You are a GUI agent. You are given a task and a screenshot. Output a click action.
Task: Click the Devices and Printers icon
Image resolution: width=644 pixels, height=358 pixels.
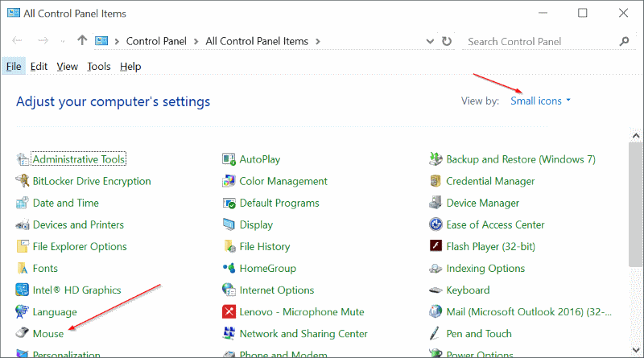tap(23, 224)
